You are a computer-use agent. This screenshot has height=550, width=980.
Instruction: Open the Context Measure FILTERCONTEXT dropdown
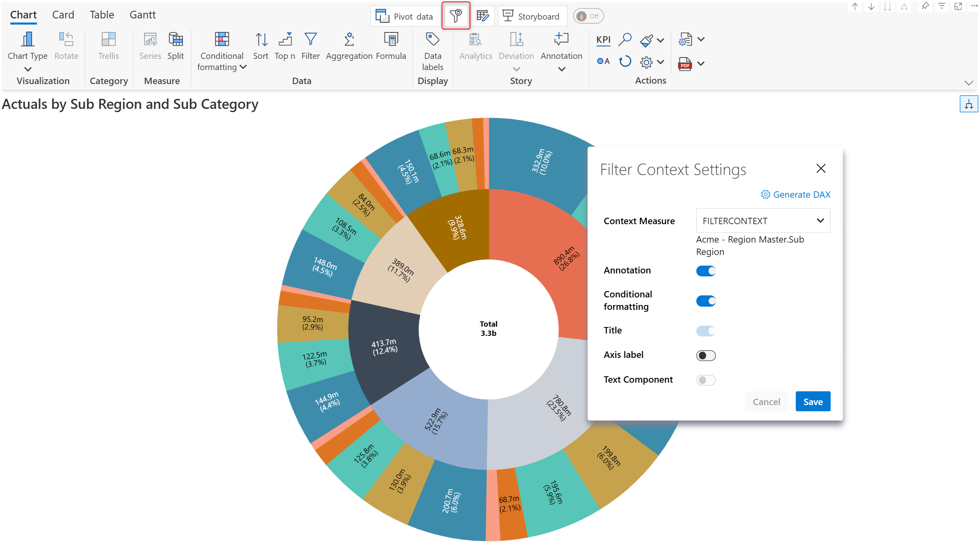[763, 221]
